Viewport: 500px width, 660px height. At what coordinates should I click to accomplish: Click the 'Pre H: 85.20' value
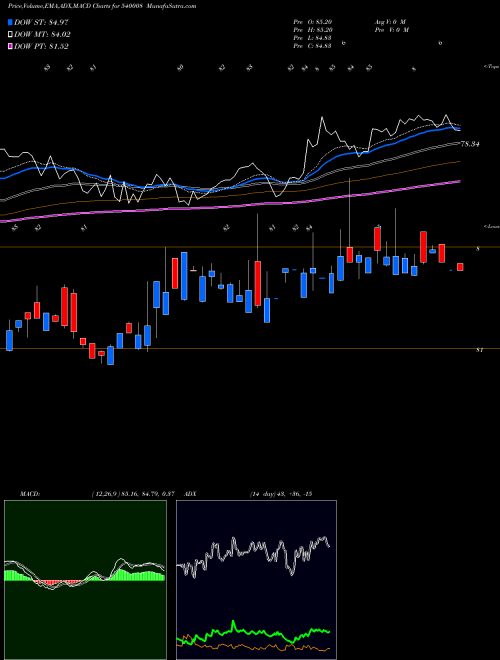click(313, 30)
